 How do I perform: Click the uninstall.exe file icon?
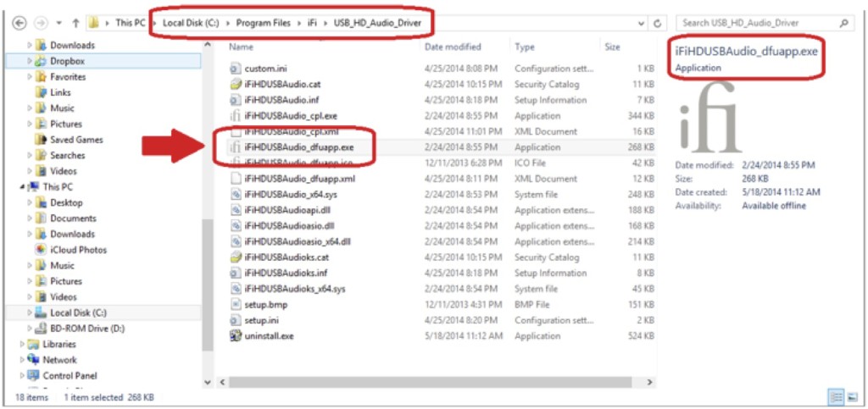coord(236,336)
